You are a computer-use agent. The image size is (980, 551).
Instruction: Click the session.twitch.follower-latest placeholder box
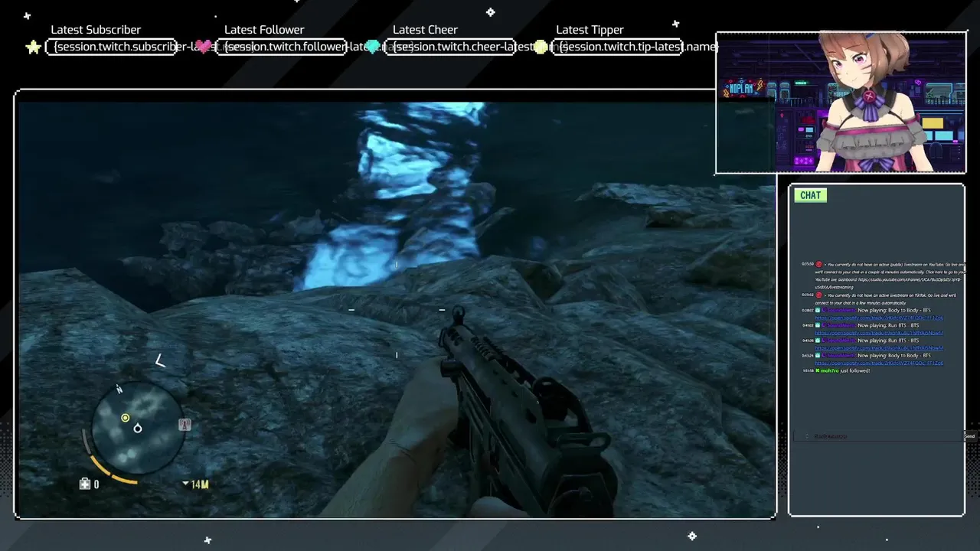coord(282,47)
